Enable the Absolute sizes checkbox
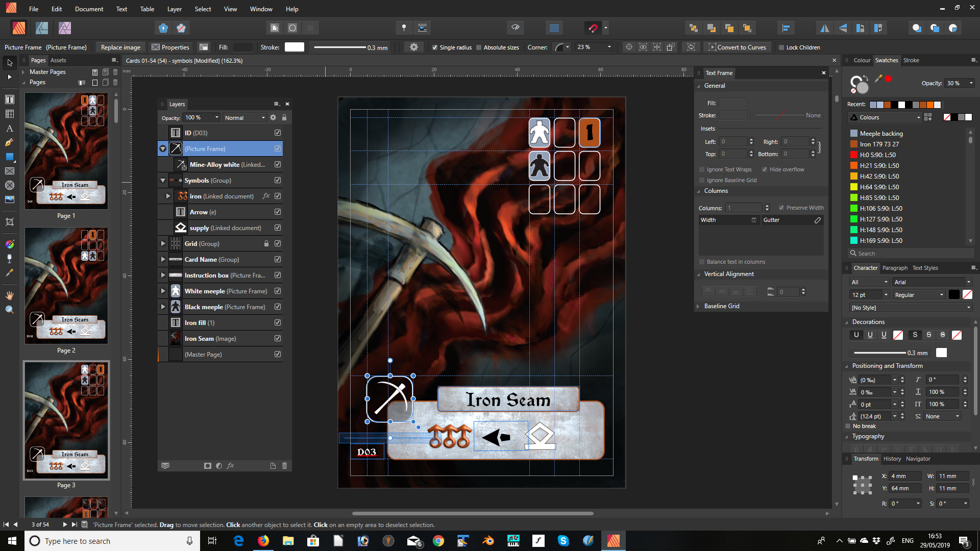The image size is (980, 551). pos(479,47)
